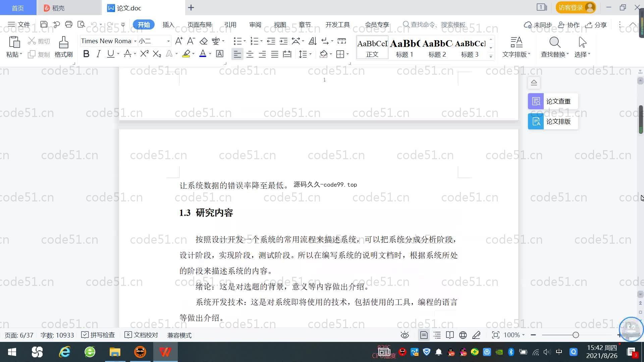Screen dimensions: 644x362
Task: Clear formatting with eraser icon
Action: click(x=203, y=41)
